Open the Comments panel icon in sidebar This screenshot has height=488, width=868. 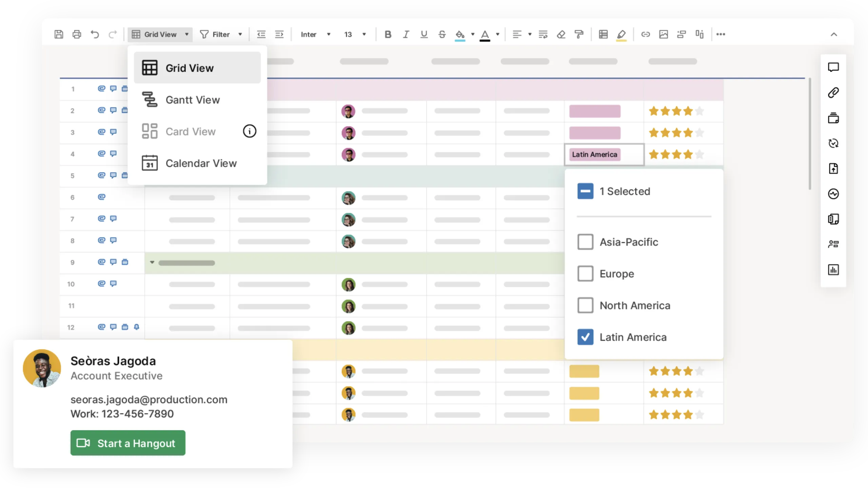click(833, 67)
